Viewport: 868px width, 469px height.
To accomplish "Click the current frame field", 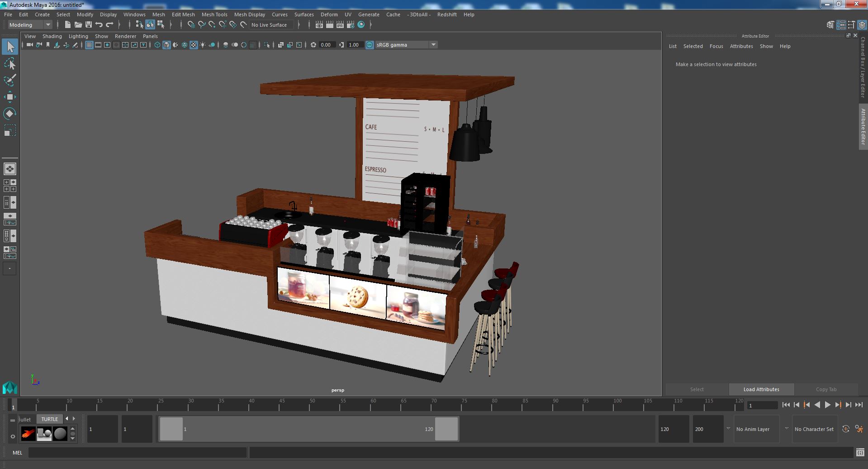I will click(762, 406).
